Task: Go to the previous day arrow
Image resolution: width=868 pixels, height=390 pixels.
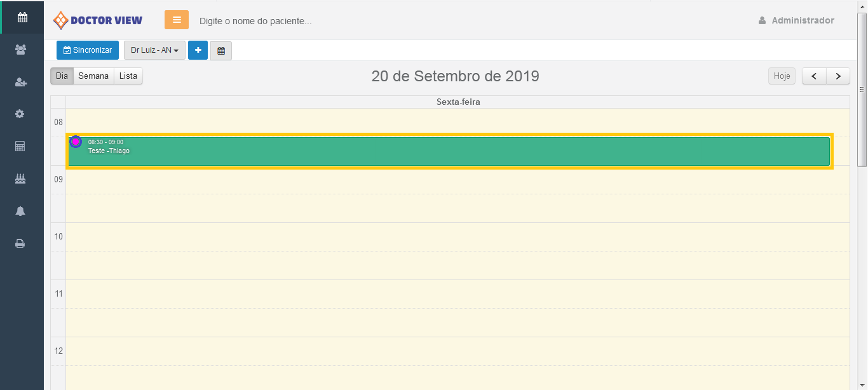Action: (x=814, y=76)
